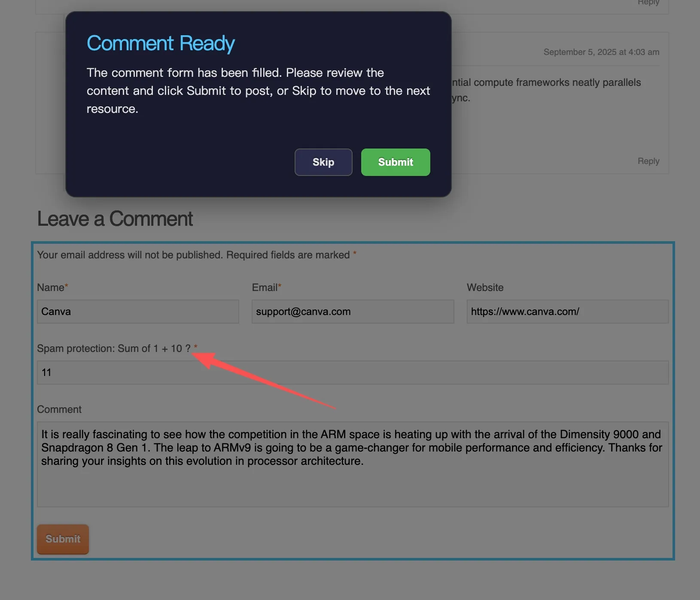This screenshot has width=700, height=600.
Task: Select the Website field with canva.com URL
Action: pos(567,312)
